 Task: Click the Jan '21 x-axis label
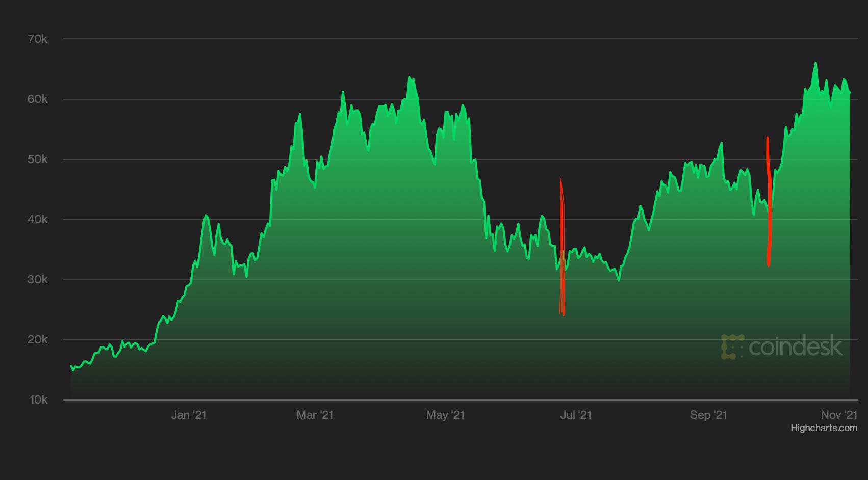click(188, 415)
